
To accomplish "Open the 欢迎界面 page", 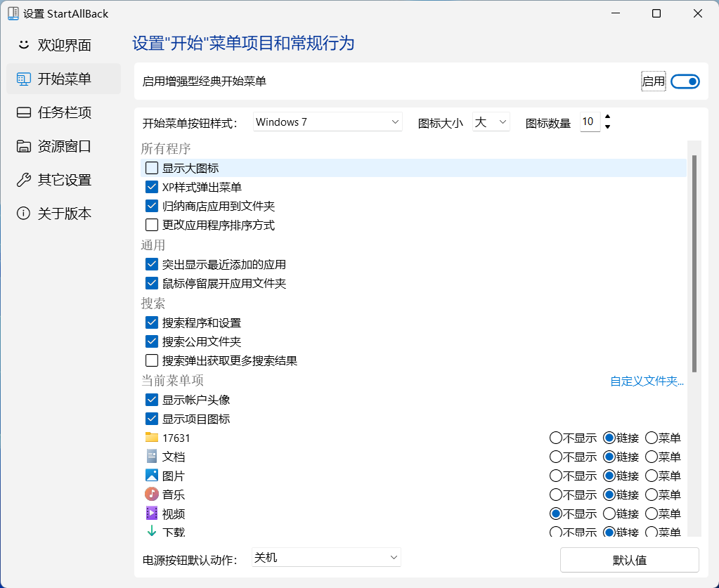I will (64, 45).
